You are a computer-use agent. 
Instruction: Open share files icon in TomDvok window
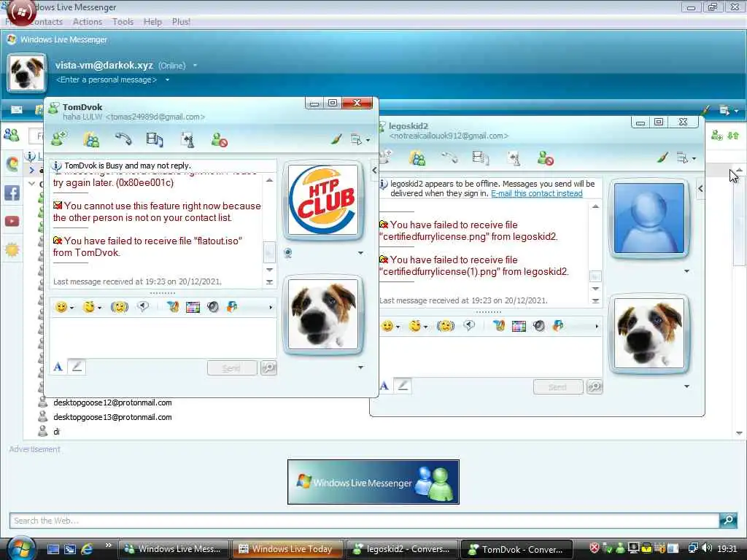click(91, 139)
